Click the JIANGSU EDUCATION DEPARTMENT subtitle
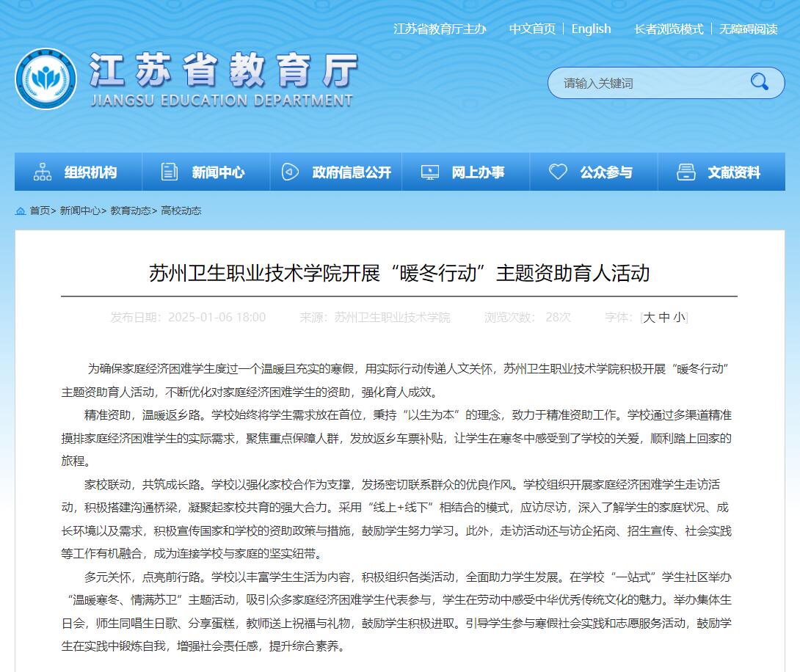The width and height of the screenshot is (800, 672). [222, 101]
